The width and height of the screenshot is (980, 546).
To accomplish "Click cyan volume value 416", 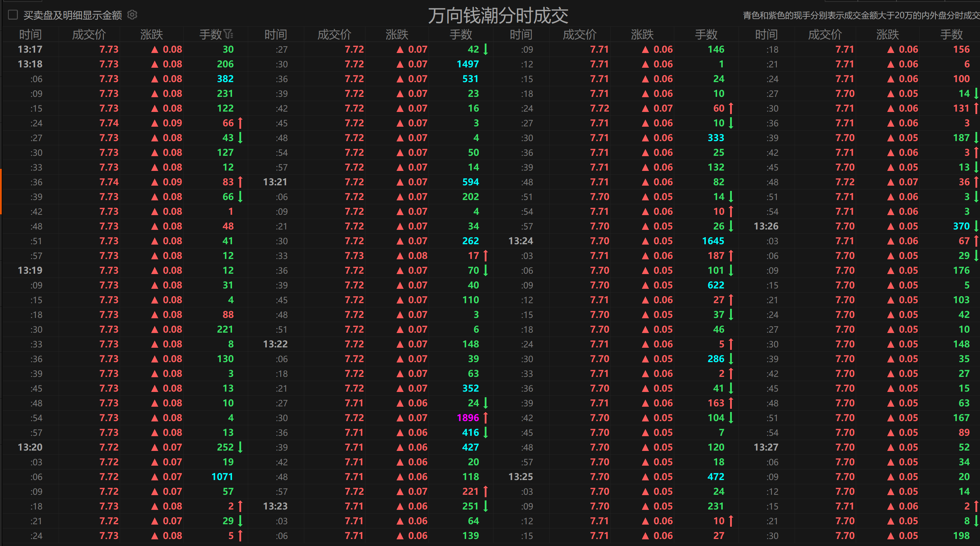I will [471, 432].
